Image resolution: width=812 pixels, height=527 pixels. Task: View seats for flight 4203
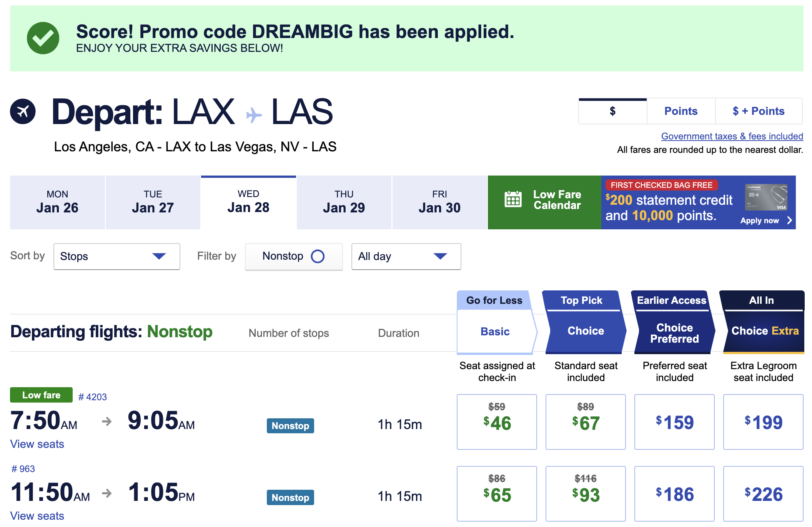[37, 444]
